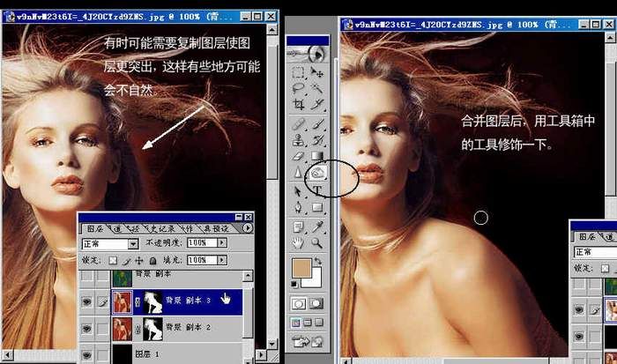Click layers list scroll up arrow

[x=248, y=276]
